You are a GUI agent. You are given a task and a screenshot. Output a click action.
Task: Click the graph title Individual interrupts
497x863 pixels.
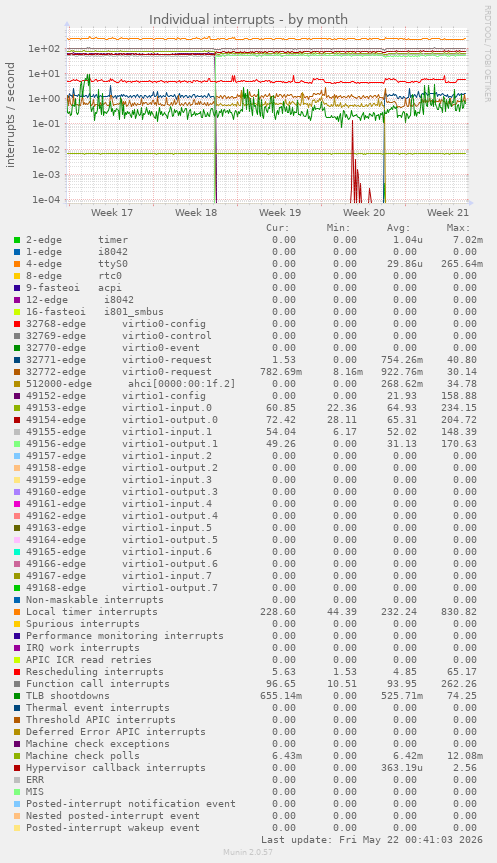(248, 19)
